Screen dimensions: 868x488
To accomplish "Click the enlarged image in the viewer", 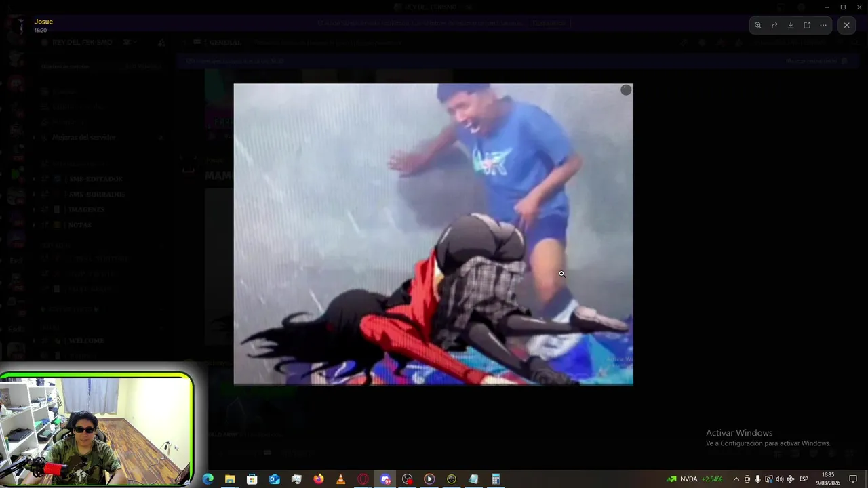I will 433,234.
